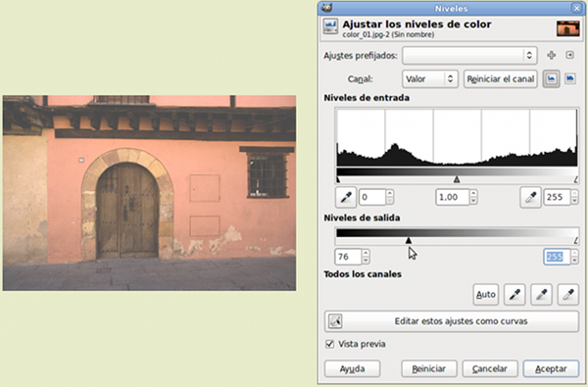Switch to linear histogram mode

pyautogui.click(x=551, y=78)
